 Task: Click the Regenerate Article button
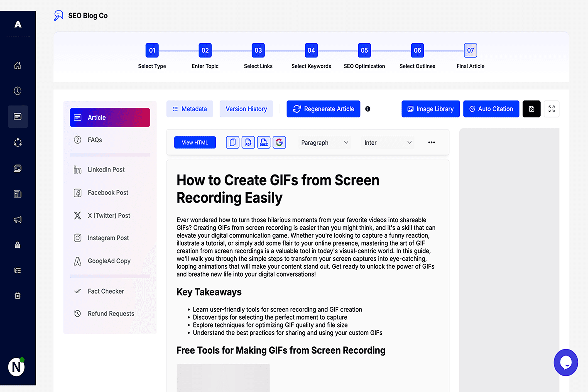click(x=323, y=109)
